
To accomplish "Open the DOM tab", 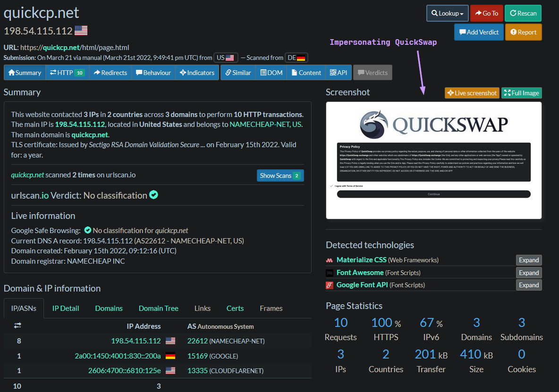I will point(271,73).
